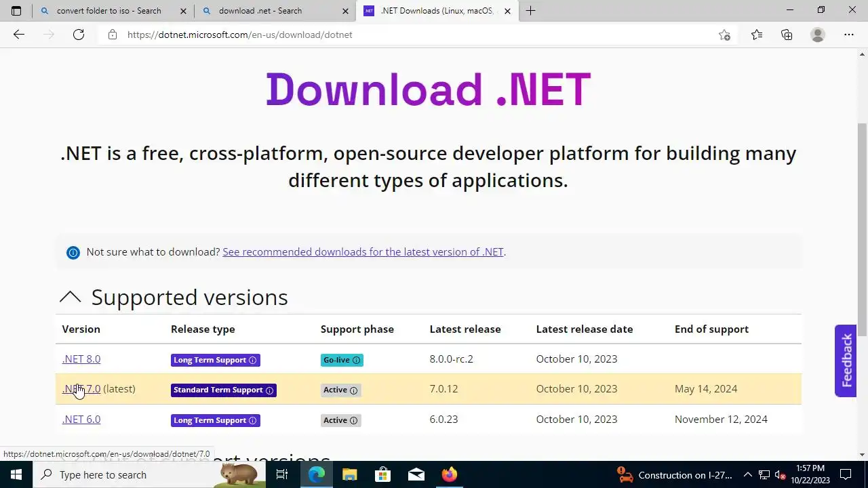Click the 7.0.12 latest release cell
The image size is (868, 488).
pyautogui.click(x=443, y=389)
